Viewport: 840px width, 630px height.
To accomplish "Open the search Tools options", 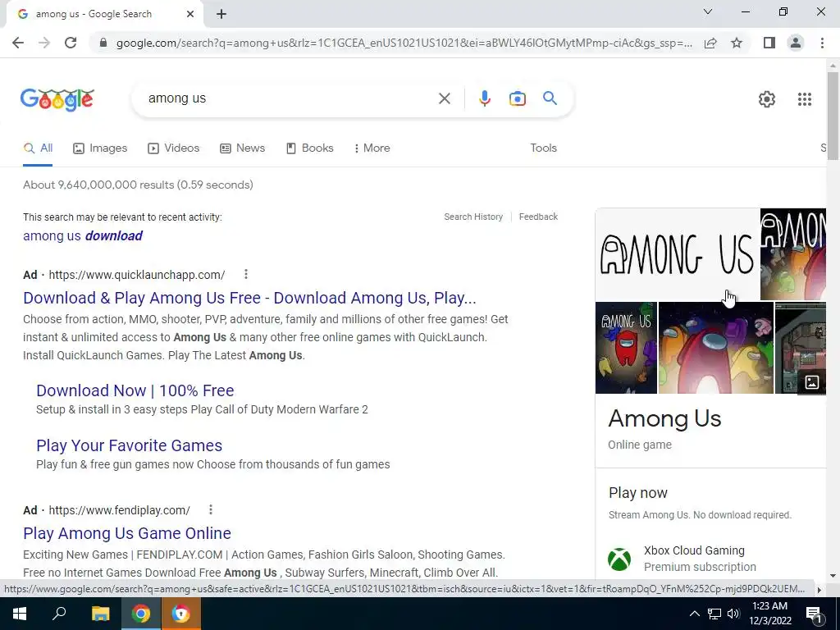I will pos(543,148).
